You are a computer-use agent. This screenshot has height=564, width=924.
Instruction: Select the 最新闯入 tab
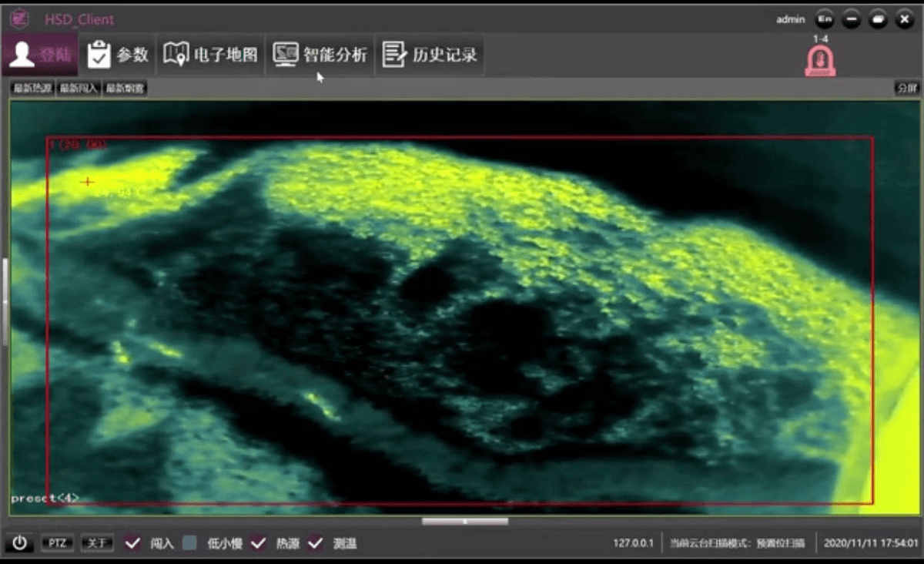tap(79, 89)
